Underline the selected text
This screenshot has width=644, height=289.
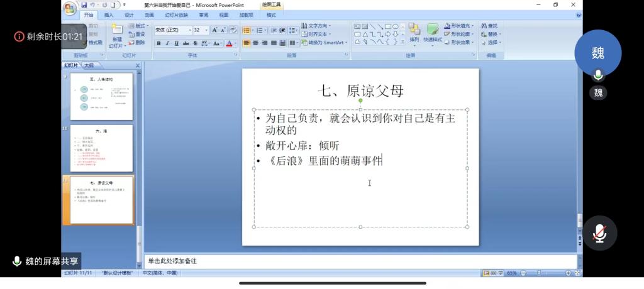pyautogui.click(x=177, y=43)
